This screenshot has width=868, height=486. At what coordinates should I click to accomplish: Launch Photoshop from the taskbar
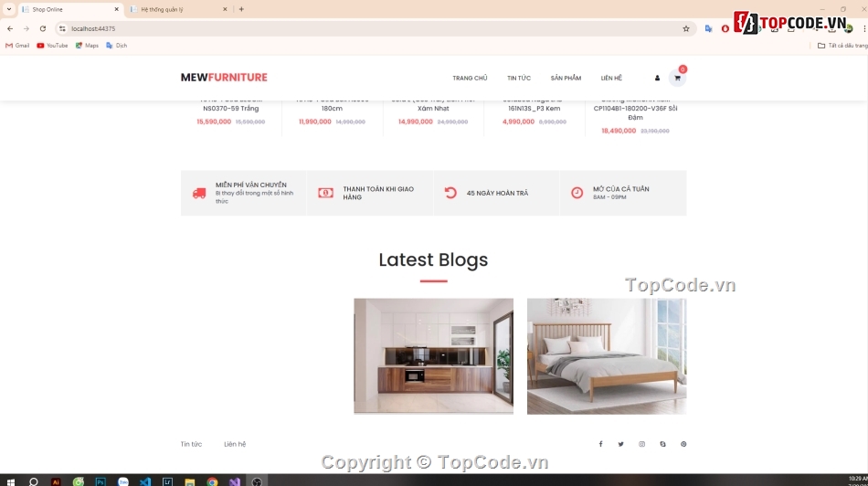pyautogui.click(x=101, y=481)
